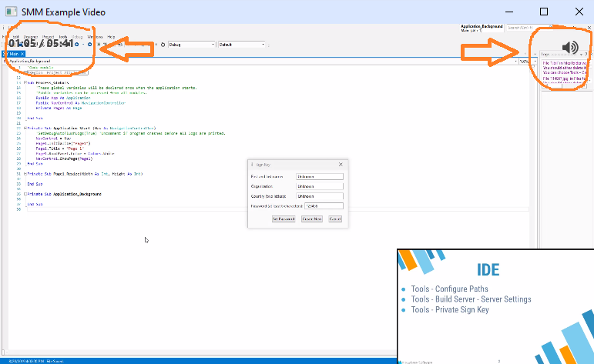Open the Help menu

coord(111,37)
